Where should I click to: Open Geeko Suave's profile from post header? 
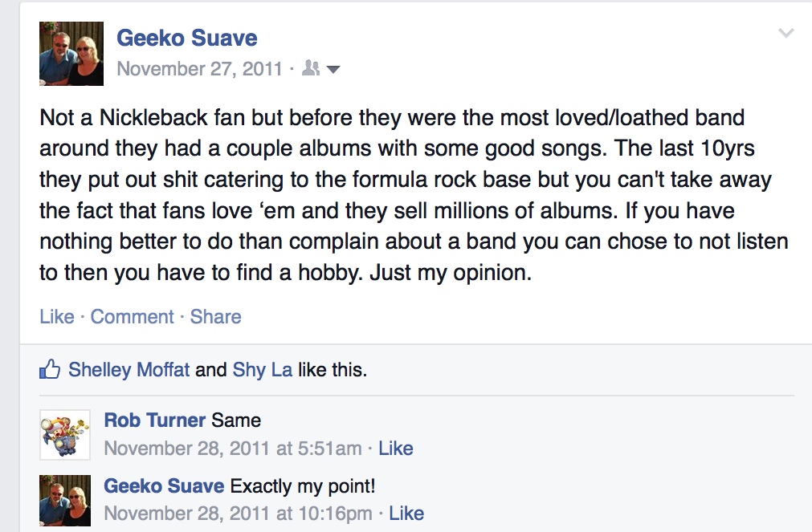pos(186,38)
